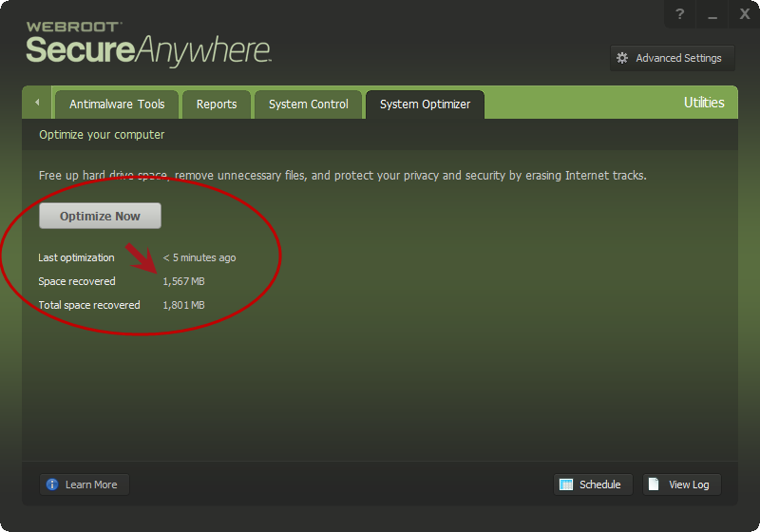This screenshot has width=760, height=532.
Task: Click the 'Optimize your computer' heading
Action: pyautogui.click(x=102, y=135)
